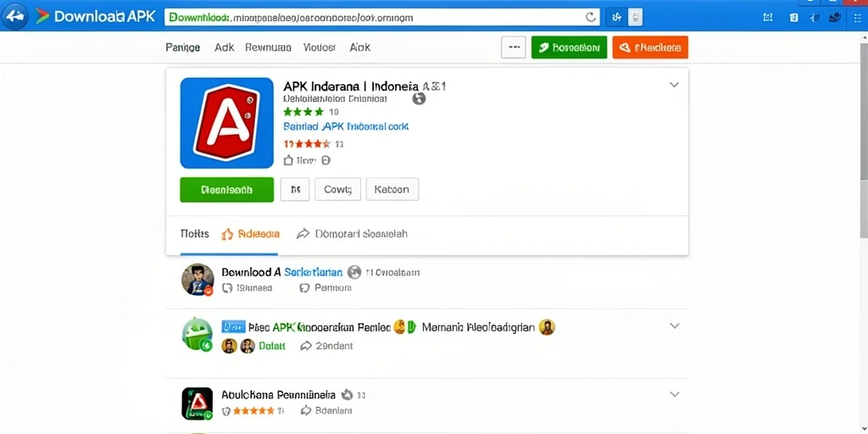
Task: Open the blue Sanlad APK link
Action: pos(346,127)
